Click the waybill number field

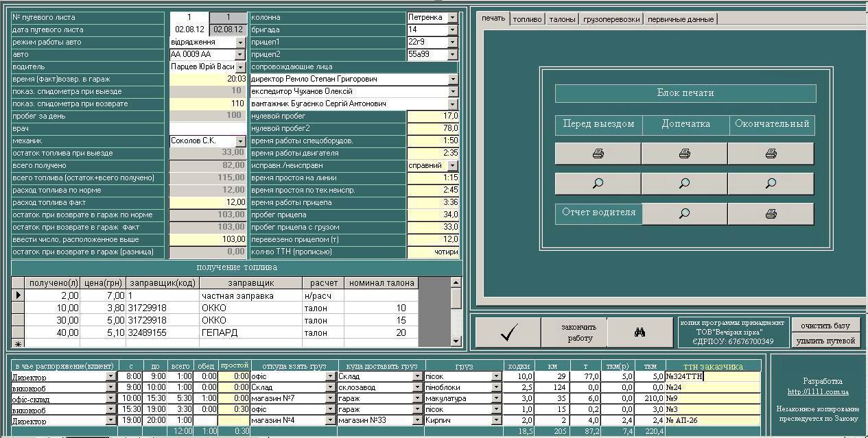click(x=189, y=18)
